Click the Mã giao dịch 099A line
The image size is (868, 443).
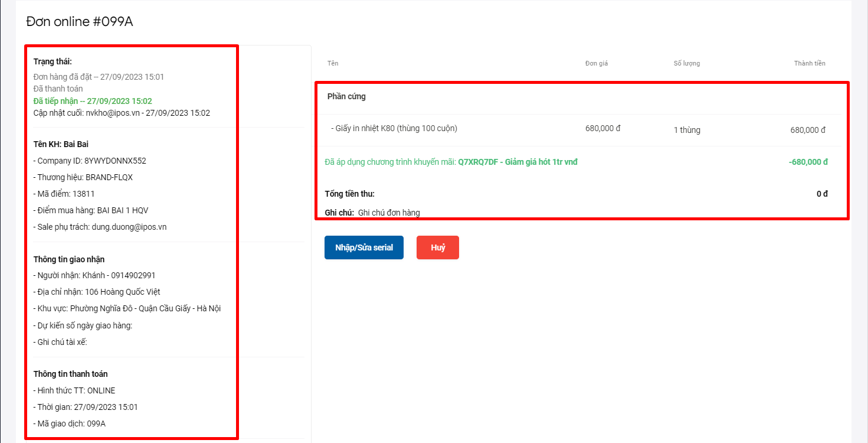click(70, 424)
